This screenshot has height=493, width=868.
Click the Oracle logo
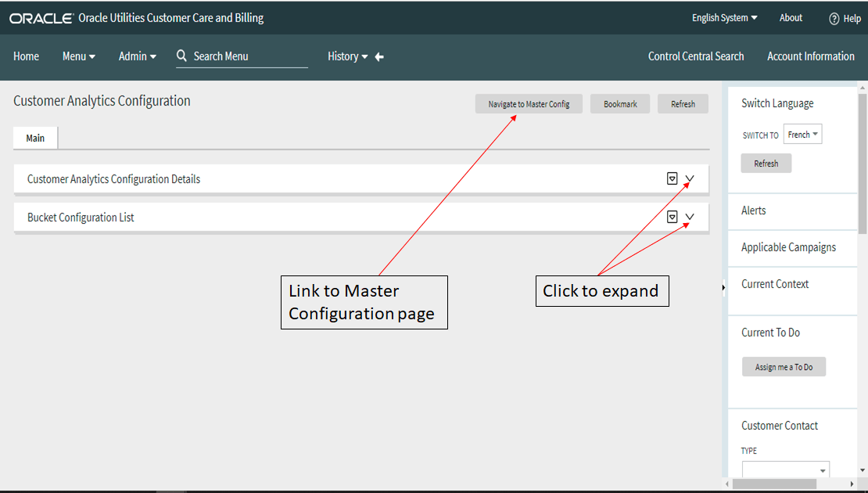(41, 16)
